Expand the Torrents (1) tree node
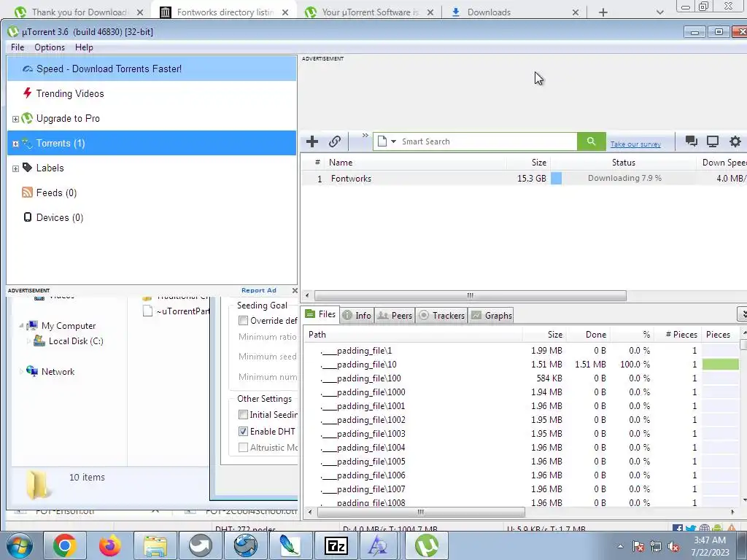 [x=15, y=144]
